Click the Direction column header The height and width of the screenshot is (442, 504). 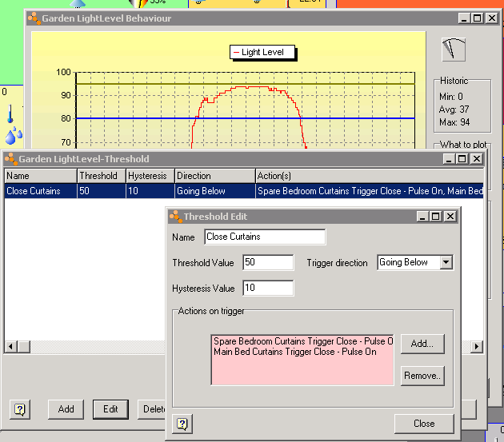tap(214, 176)
